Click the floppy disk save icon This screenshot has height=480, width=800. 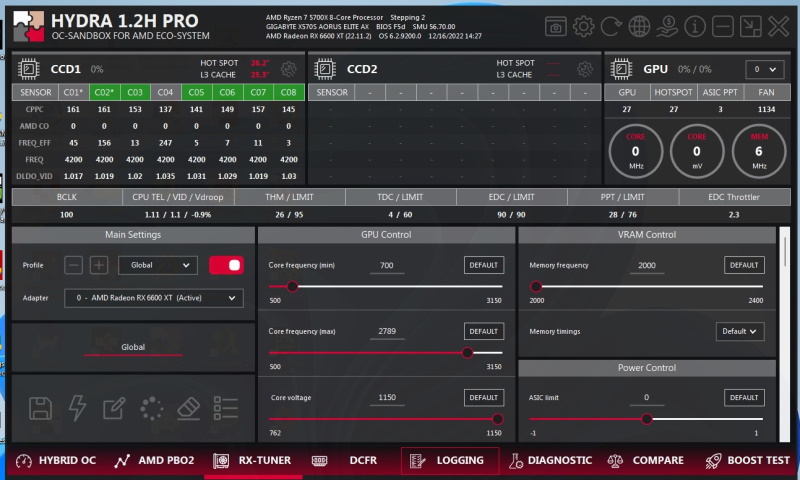coord(40,408)
